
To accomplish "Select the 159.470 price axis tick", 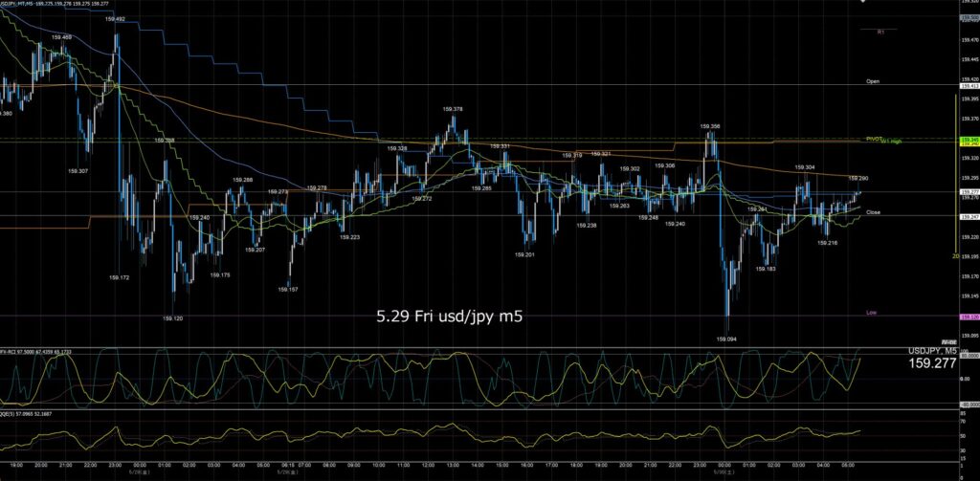I will (970, 40).
